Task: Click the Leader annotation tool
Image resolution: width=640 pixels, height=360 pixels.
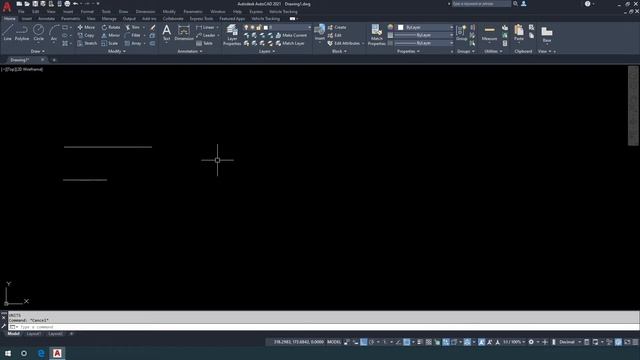Action: coord(206,36)
